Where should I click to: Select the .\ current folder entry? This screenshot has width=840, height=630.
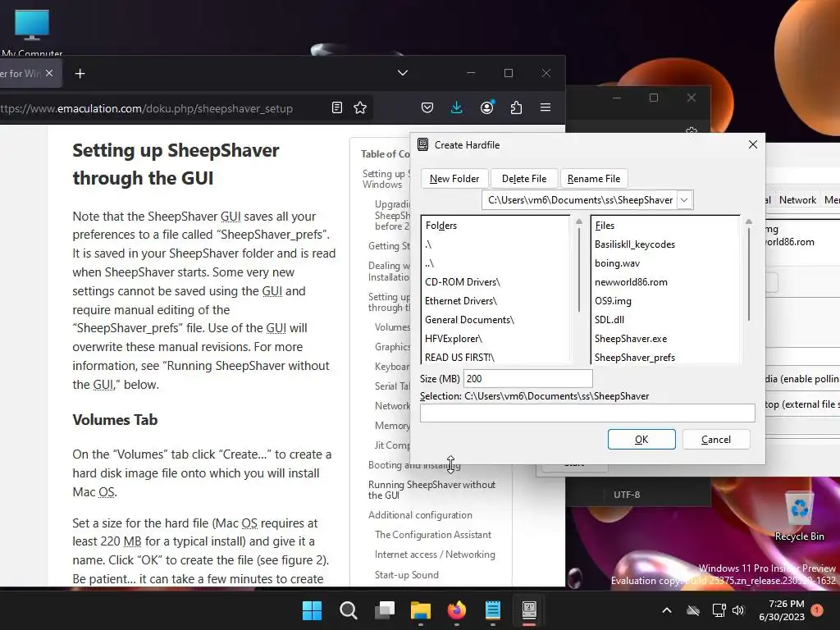428,244
